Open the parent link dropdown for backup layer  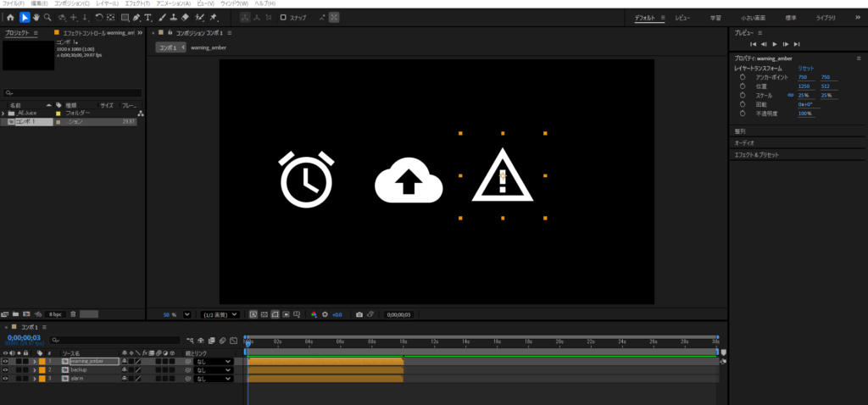point(212,370)
